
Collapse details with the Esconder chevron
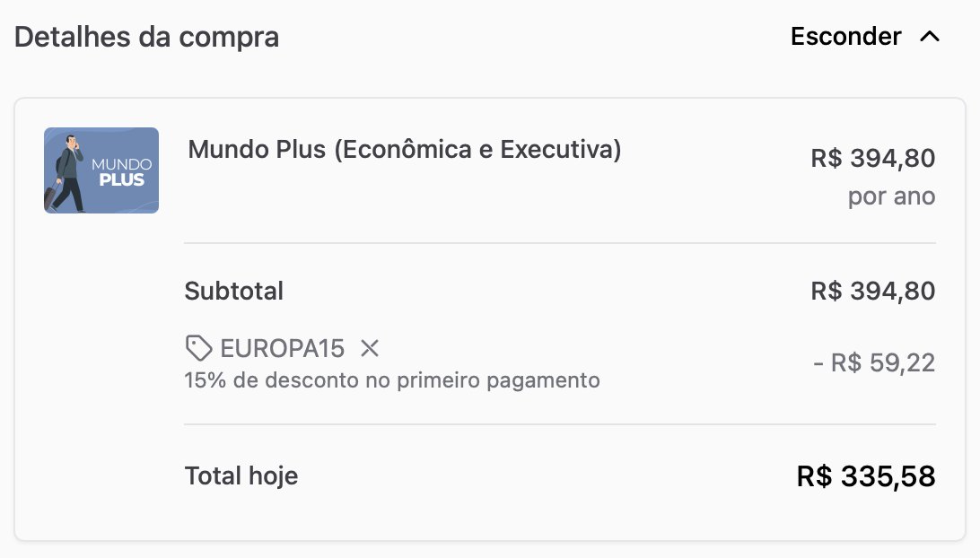click(930, 37)
